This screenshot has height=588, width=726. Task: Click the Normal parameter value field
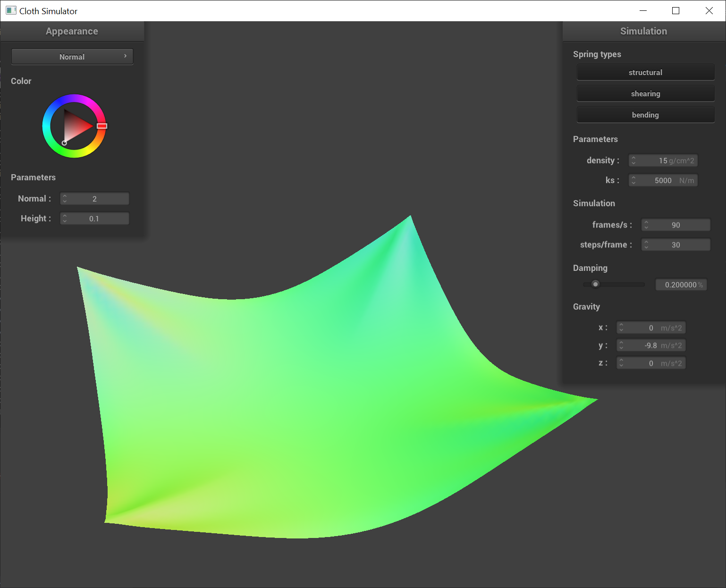pos(94,199)
